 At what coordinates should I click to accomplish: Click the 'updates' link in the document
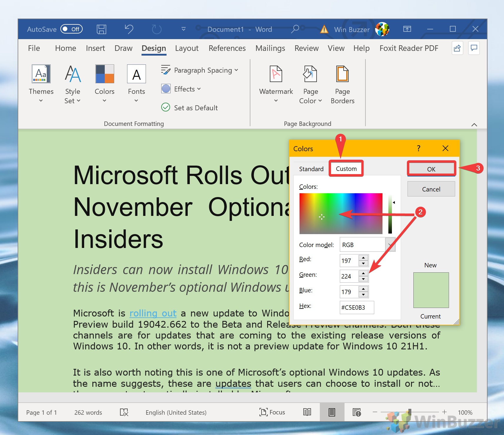click(233, 384)
